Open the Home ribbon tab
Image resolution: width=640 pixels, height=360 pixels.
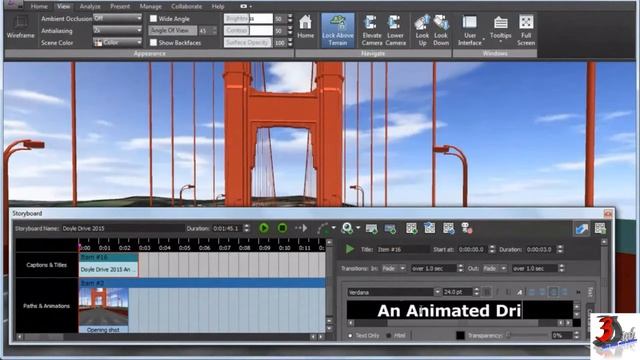pos(39,6)
